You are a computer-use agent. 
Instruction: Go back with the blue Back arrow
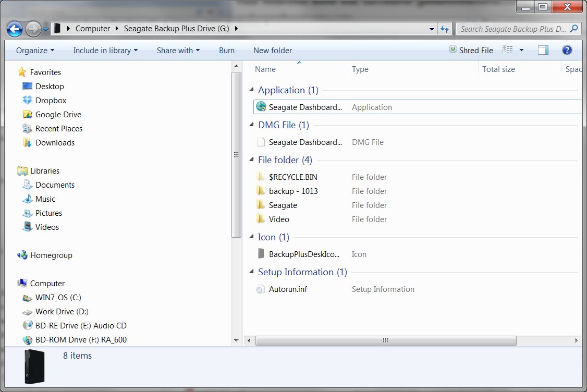coord(15,29)
